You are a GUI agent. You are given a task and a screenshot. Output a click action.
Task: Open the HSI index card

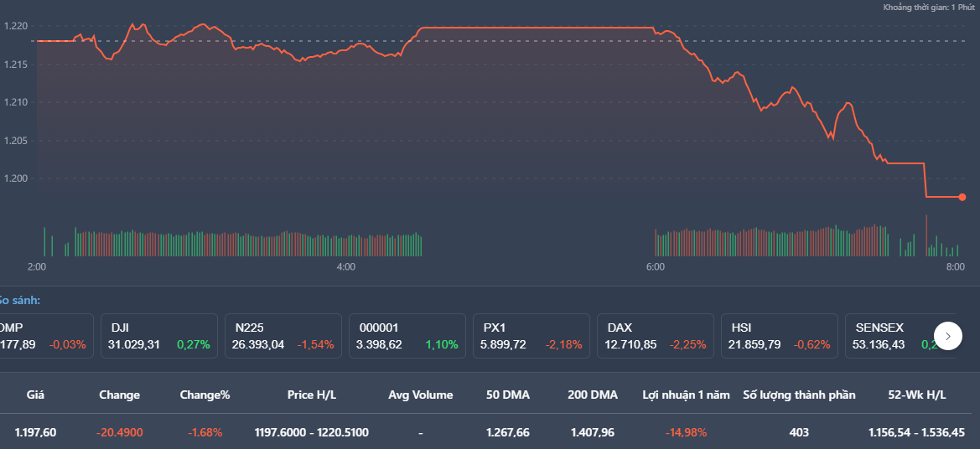[x=779, y=336]
